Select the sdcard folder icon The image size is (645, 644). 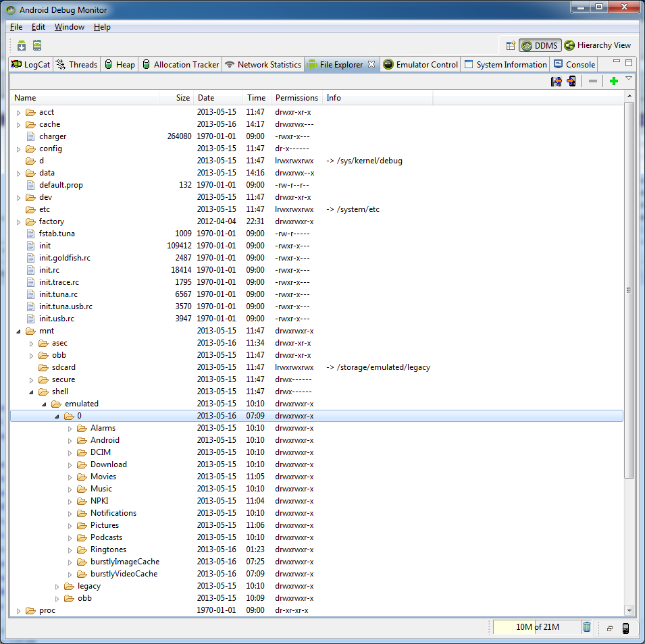[x=44, y=367]
